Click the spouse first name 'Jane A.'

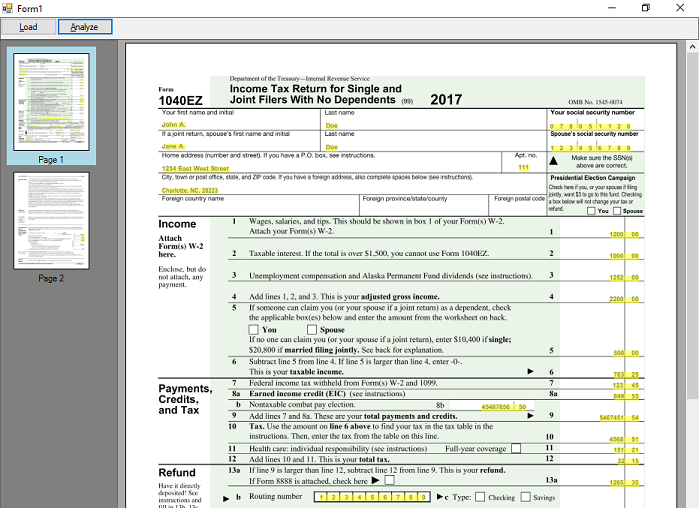173,146
